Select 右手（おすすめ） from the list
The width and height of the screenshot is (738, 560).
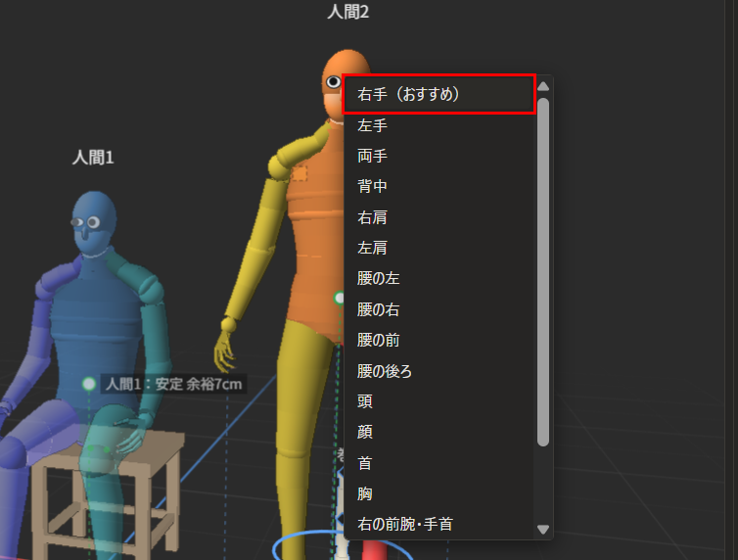click(x=438, y=94)
